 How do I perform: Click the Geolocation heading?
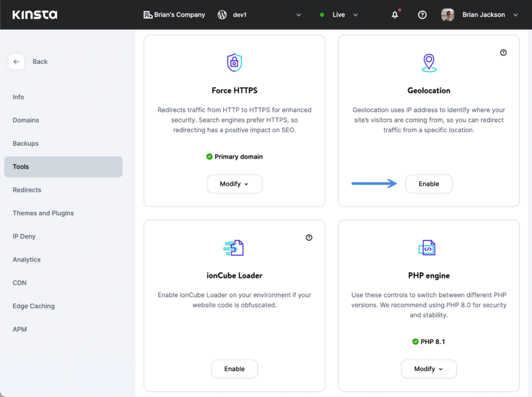(x=429, y=90)
